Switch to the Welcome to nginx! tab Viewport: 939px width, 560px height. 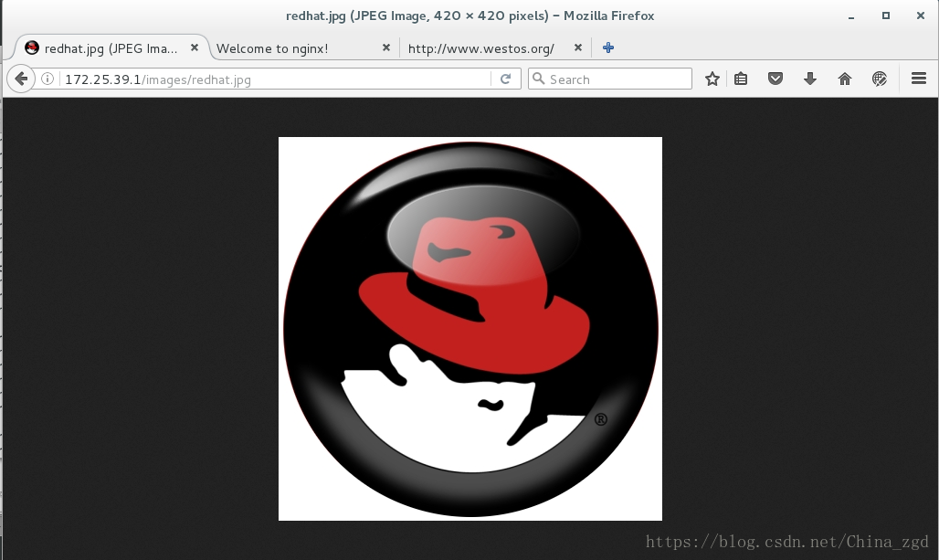click(302, 48)
